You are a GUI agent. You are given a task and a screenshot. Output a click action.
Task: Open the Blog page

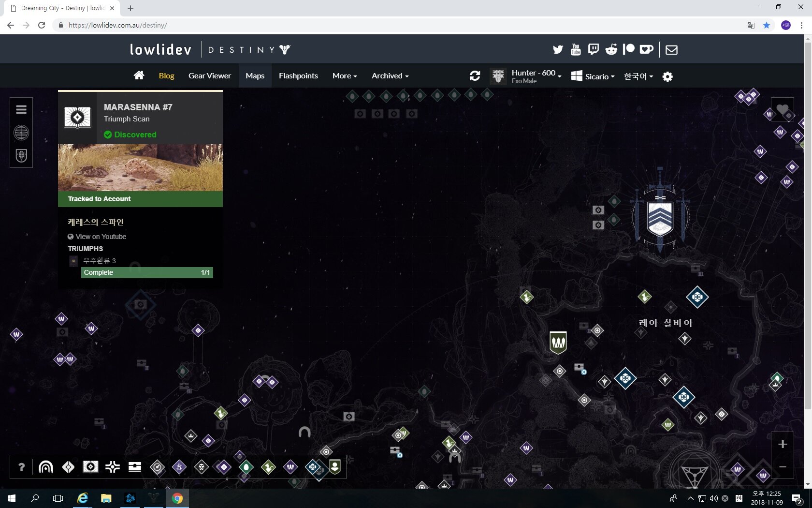[166, 76]
